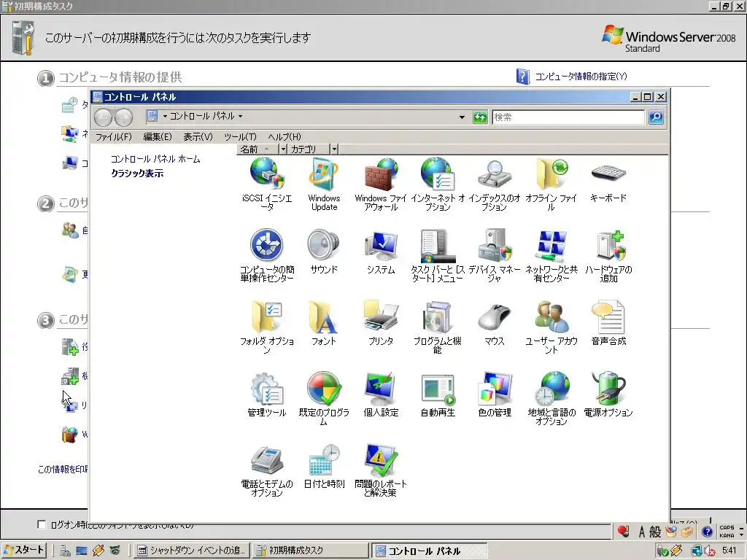Viewport: 747px width, 560px height.
Task: Open ネットワークと共有センター icon
Action: tap(551, 256)
